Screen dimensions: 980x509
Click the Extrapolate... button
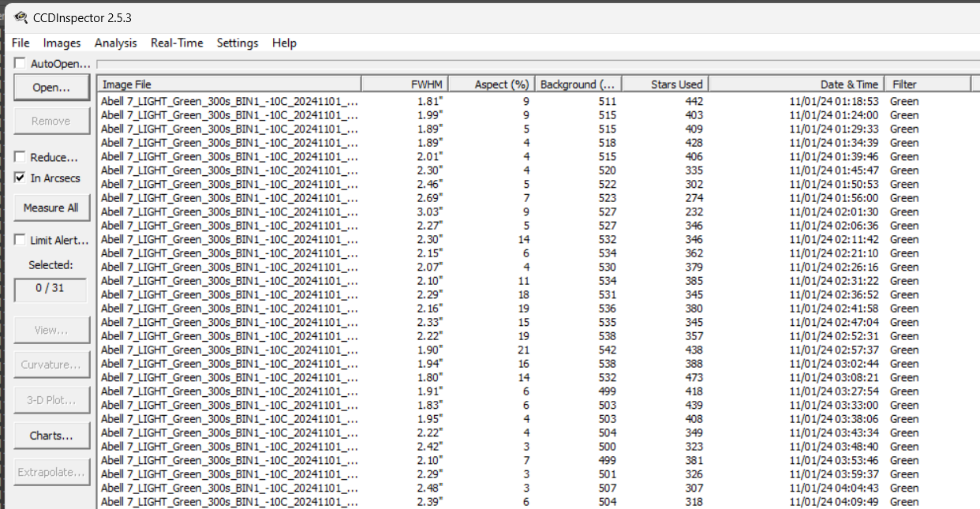coord(51,472)
